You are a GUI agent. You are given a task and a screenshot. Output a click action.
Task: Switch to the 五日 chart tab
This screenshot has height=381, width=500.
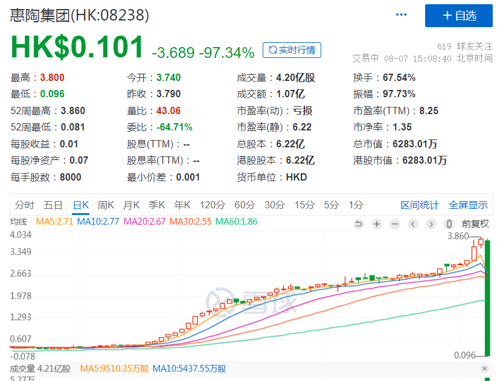click(x=53, y=205)
